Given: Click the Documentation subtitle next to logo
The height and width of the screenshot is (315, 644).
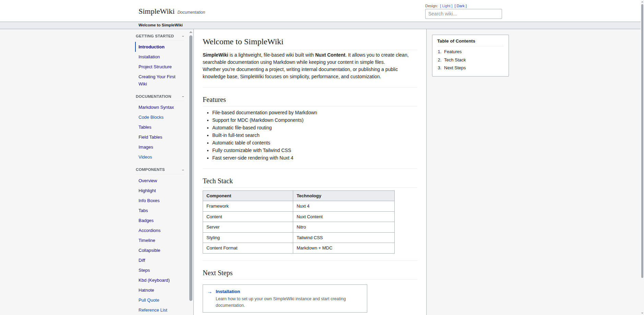Looking at the screenshot, I should click(x=191, y=12).
